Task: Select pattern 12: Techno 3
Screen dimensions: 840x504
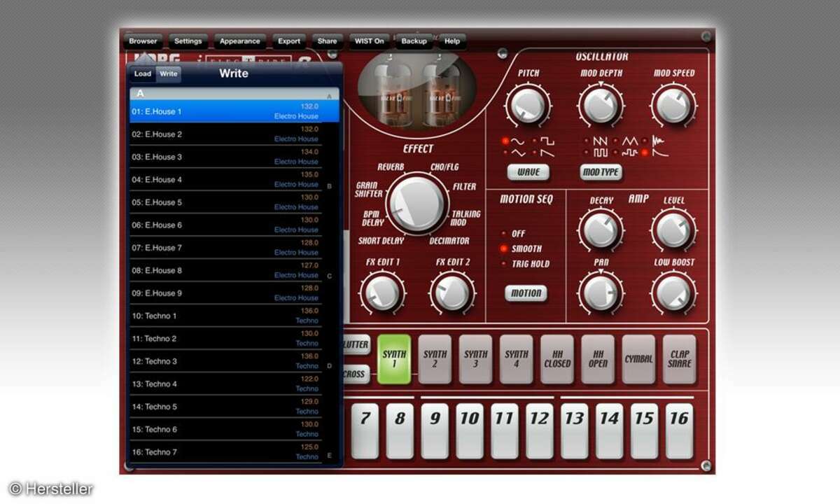Action: 225,361
